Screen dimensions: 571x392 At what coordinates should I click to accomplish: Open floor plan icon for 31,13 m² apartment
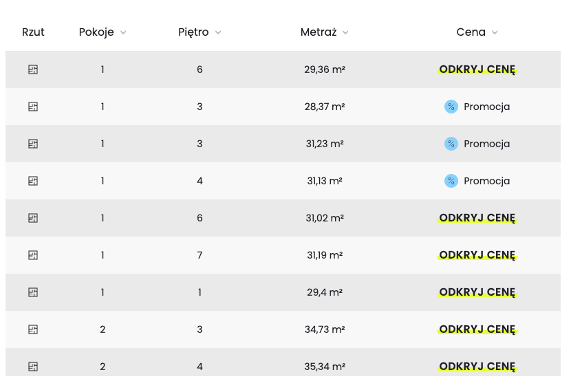[x=33, y=181]
